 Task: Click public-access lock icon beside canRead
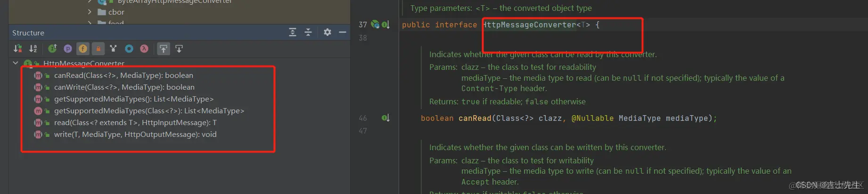click(x=47, y=76)
